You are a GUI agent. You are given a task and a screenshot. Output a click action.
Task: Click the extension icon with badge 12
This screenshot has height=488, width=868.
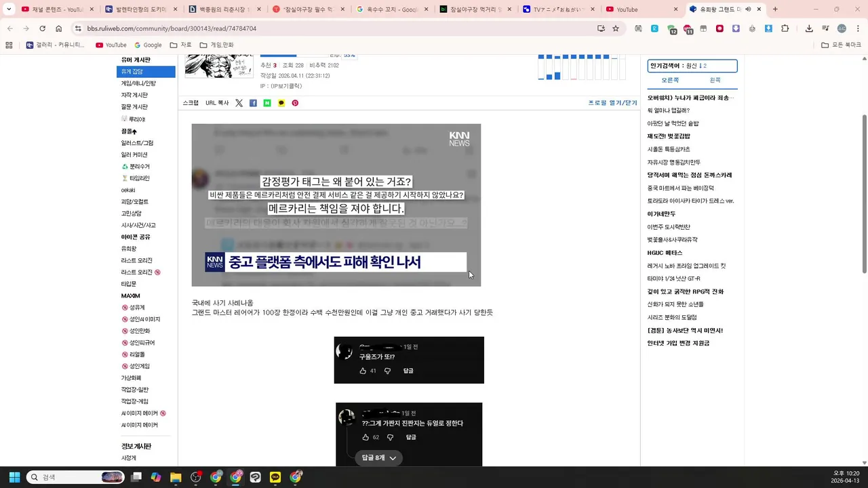click(671, 29)
